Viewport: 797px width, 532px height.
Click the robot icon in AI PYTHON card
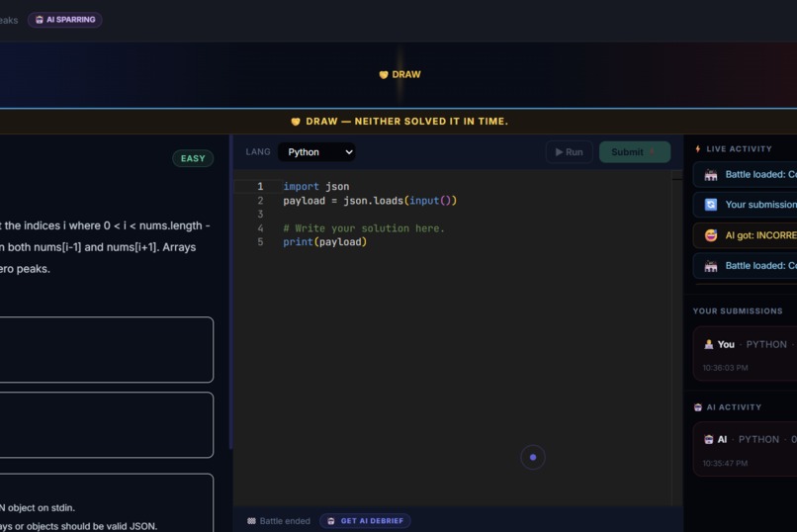pos(709,439)
